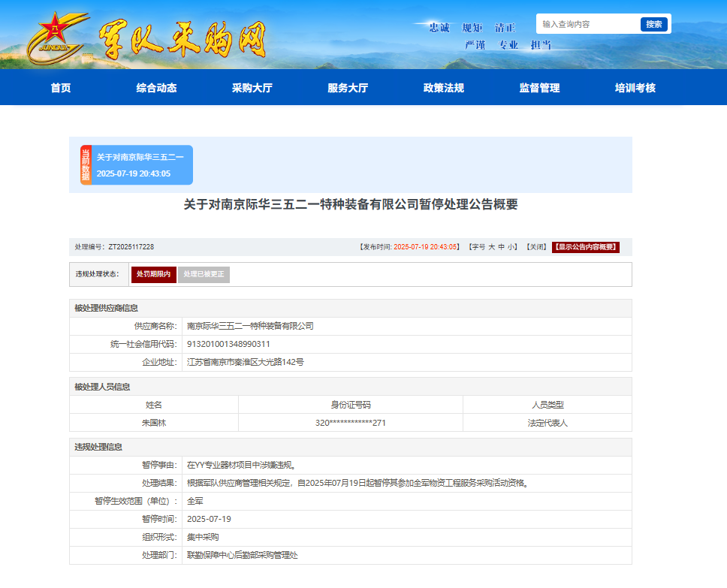The image size is (727, 588).
Task: Click the 军队采购网 calligraphy site title
Action: [x=183, y=39]
